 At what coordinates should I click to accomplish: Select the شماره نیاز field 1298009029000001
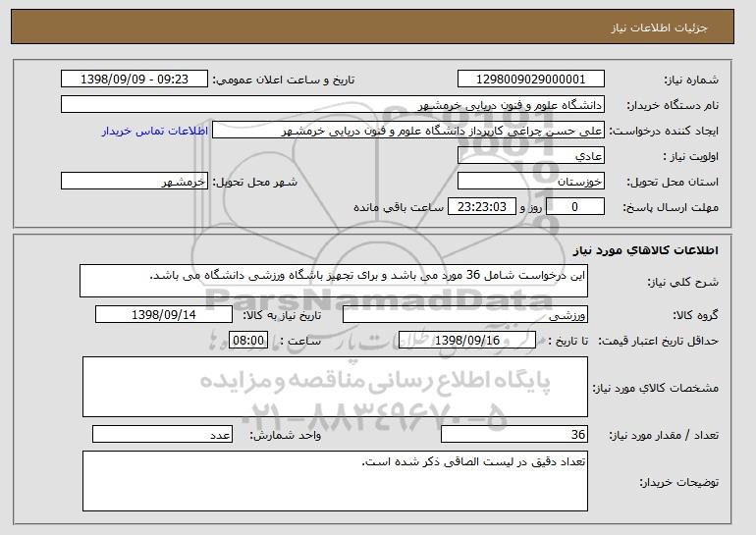coord(531,80)
